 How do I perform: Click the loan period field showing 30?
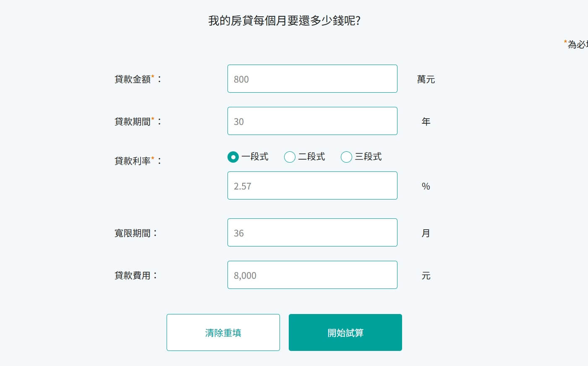(312, 121)
